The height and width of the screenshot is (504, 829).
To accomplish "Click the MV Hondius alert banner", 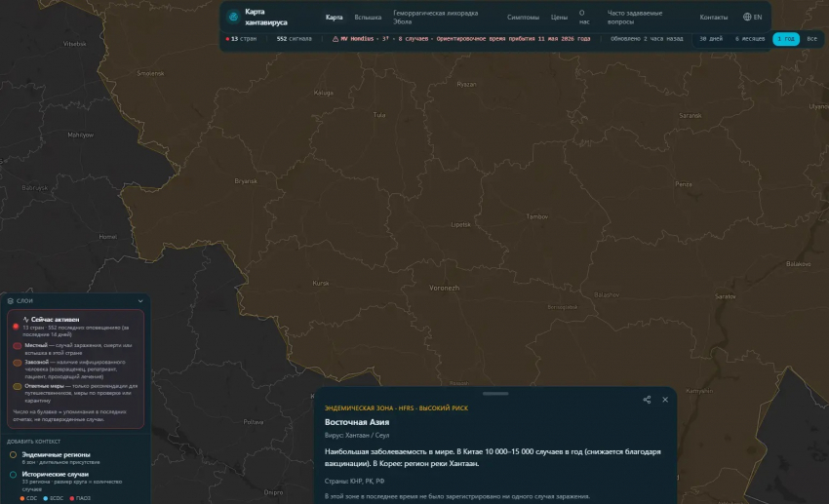I will [x=461, y=39].
